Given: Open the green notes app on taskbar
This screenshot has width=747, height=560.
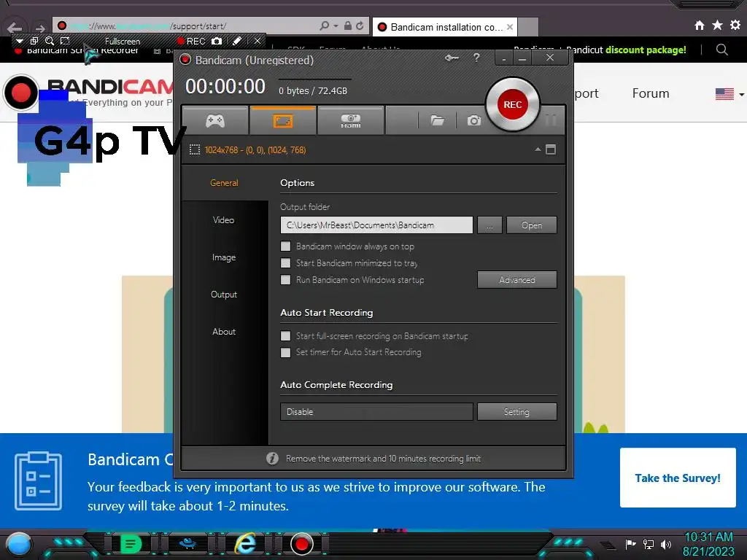Looking at the screenshot, I should pyautogui.click(x=131, y=544).
